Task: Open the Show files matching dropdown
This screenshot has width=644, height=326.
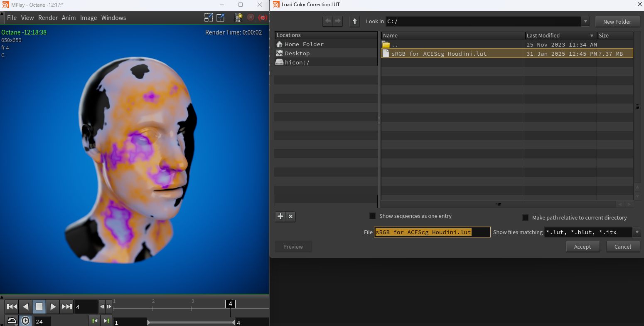Action: (637, 232)
